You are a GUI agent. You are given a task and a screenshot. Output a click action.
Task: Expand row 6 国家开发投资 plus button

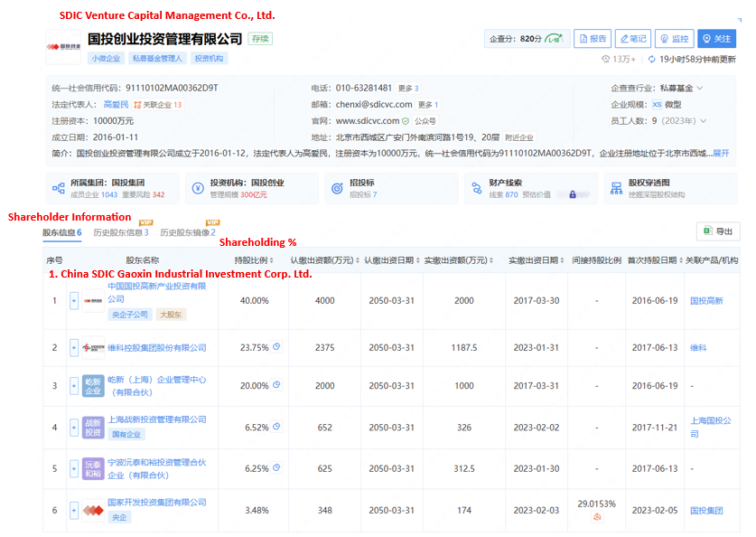coord(74,511)
